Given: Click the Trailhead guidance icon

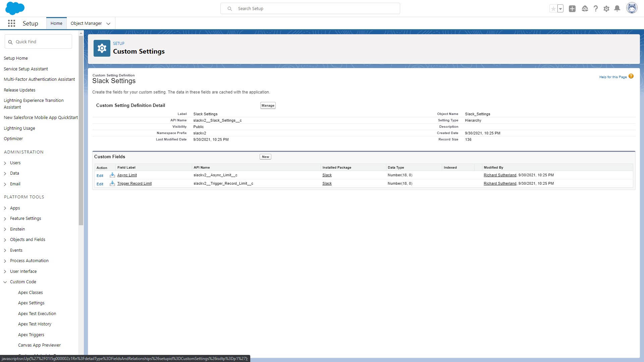Looking at the screenshot, I should point(585,9).
